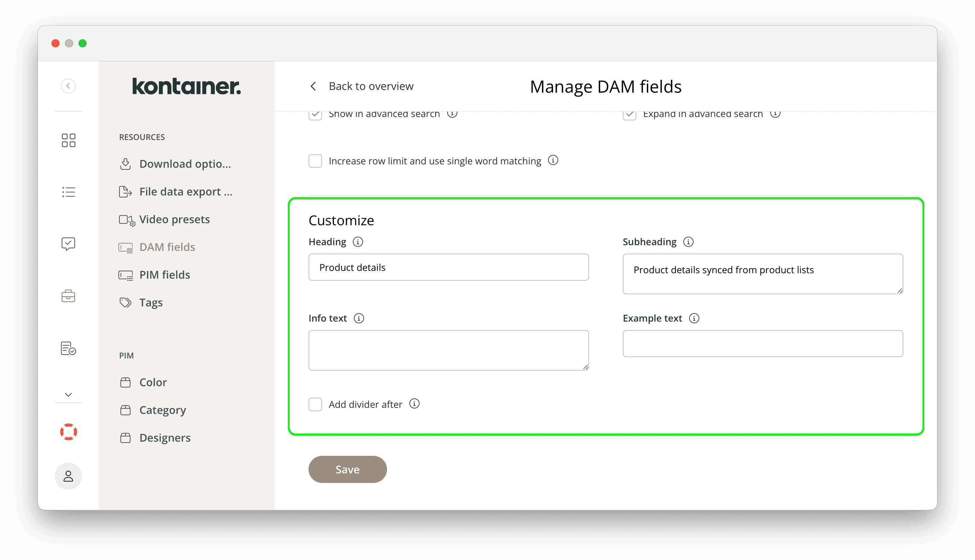The height and width of the screenshot is (560, 975).
Task: Click the Product details Heading field
Action: 448,267
